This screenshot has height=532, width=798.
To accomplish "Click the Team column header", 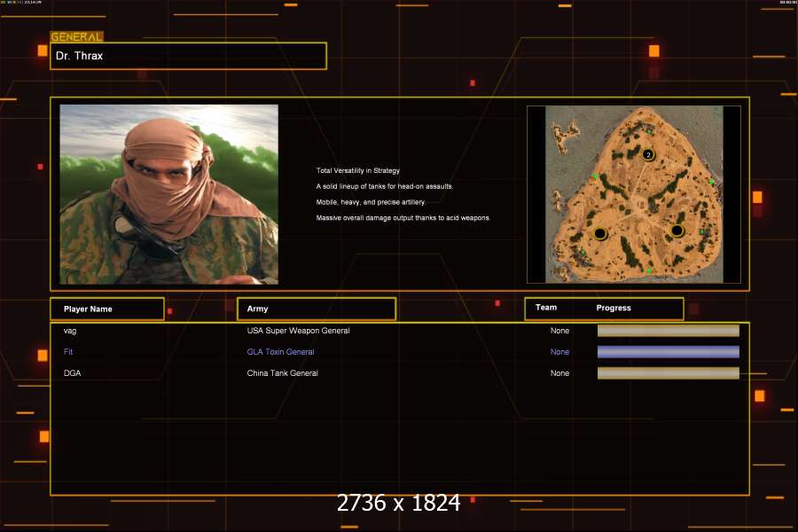I will point(546,308).
